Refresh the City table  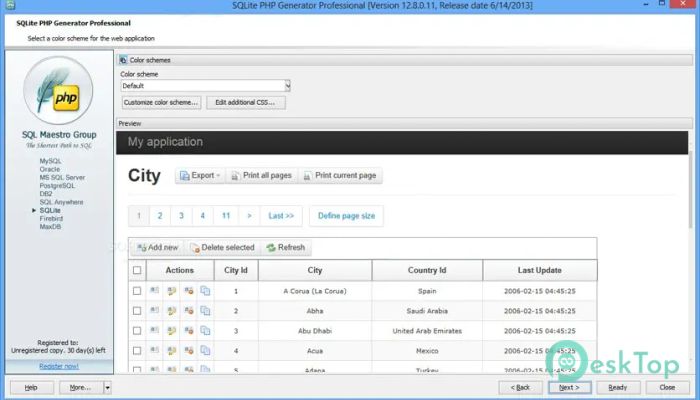[286, 247]
